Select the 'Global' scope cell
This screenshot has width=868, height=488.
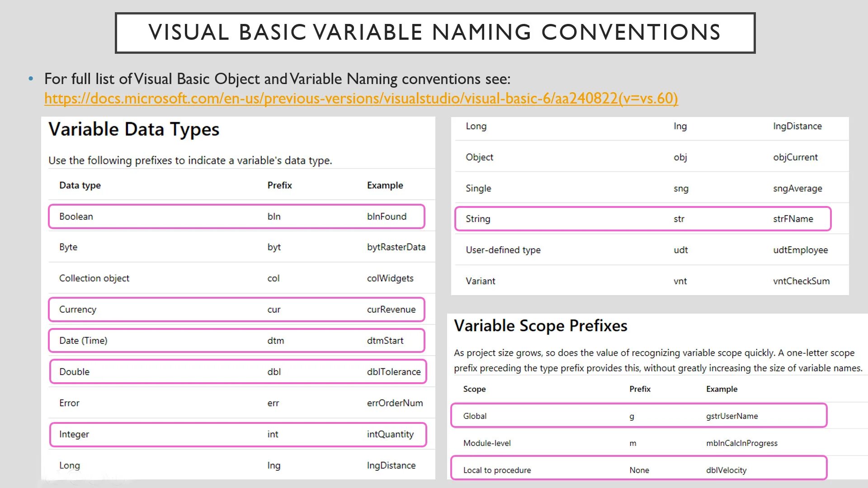[475, 416]
